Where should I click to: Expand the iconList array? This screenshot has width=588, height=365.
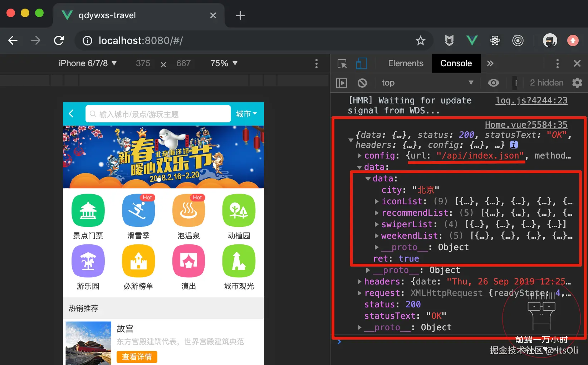point(377,201)
